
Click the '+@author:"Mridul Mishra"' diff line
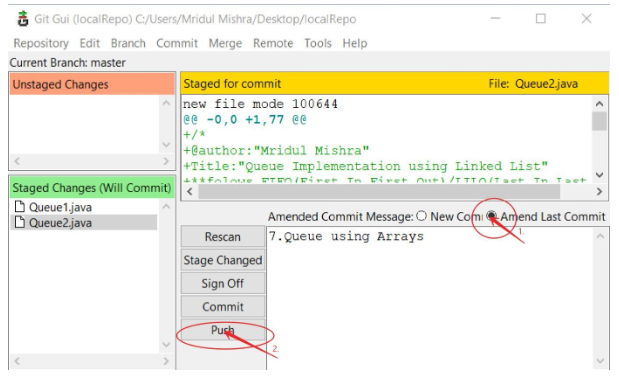tap(276, 150)
